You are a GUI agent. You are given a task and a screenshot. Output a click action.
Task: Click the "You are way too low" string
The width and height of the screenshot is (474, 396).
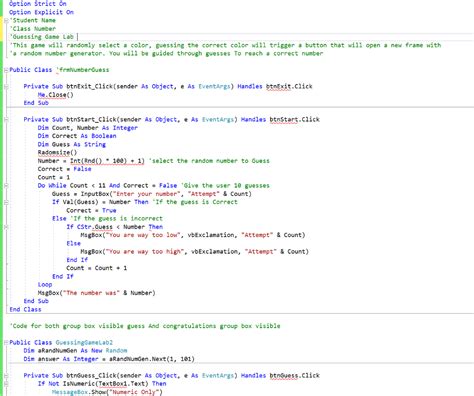[x=143, y=235]
